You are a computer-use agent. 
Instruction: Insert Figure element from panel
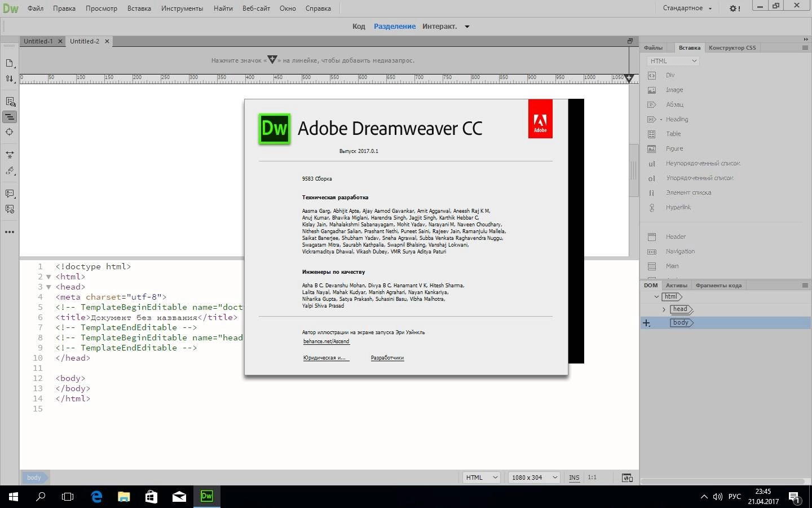[x=674, y=148]
